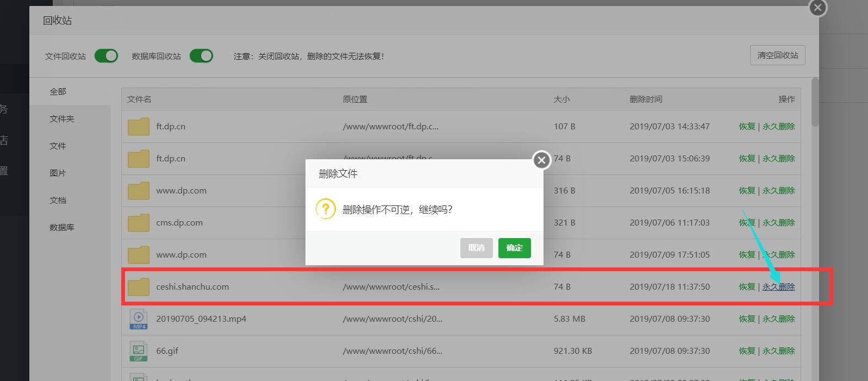
Task: Click size value 5.83 MB
Action: click(570, 318)
